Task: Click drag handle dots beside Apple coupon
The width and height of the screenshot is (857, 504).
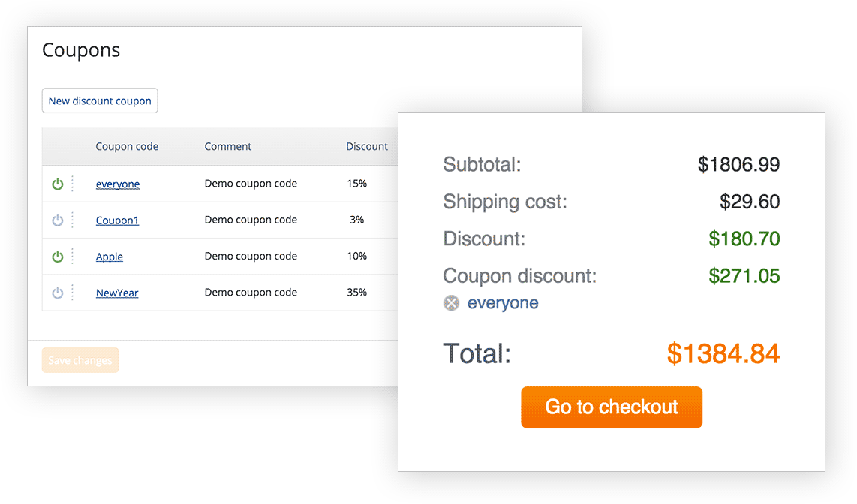Action: point(72,256)
